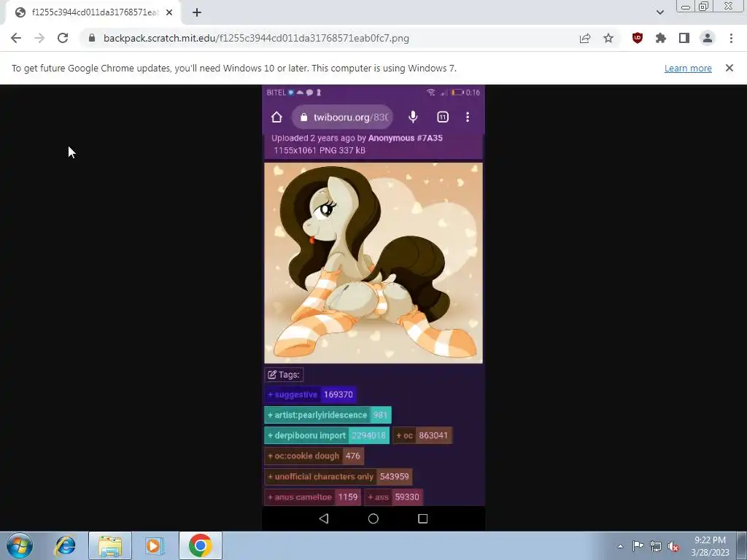
Task: Click the forward navigation arrow
Action: (39, 38)
